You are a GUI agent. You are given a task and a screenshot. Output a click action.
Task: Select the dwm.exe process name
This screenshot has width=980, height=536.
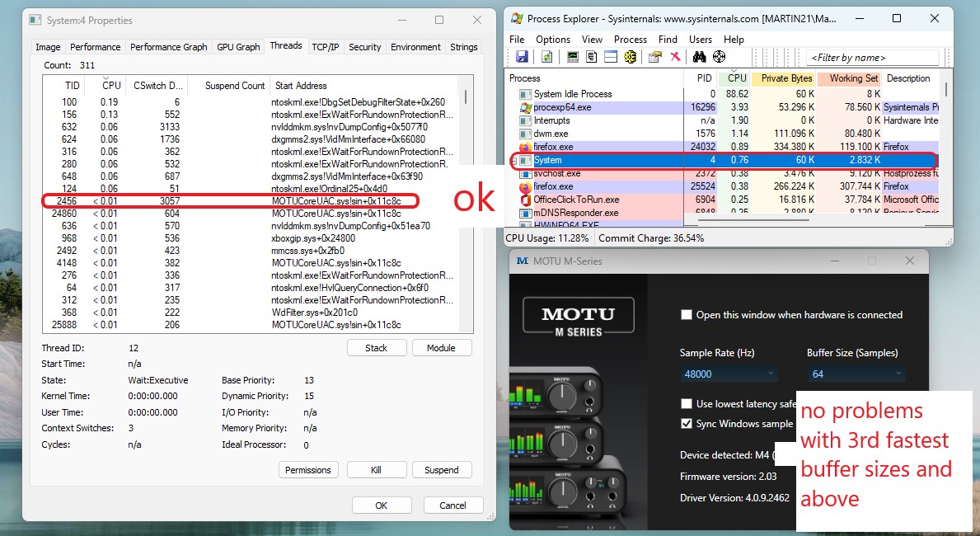coord(551,134)
